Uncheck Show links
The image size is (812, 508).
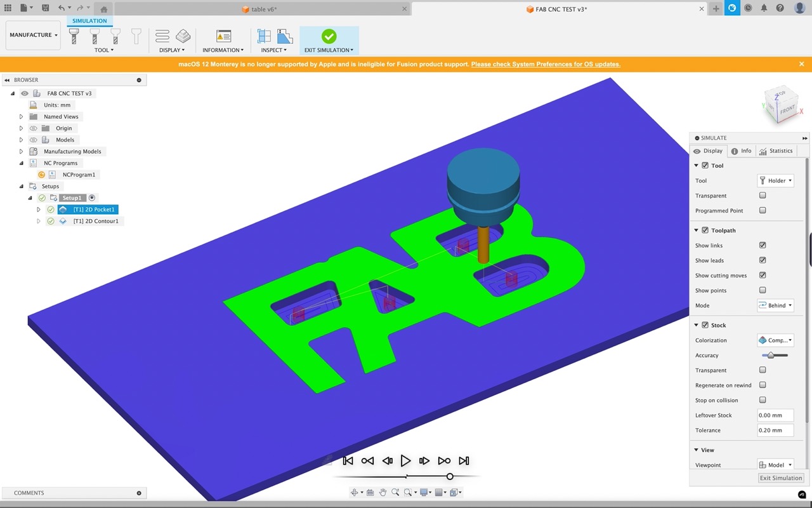(763, 245)
